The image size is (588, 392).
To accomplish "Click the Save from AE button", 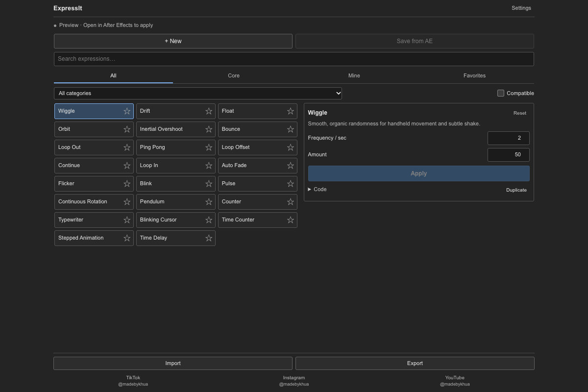I will coord(415,41).
